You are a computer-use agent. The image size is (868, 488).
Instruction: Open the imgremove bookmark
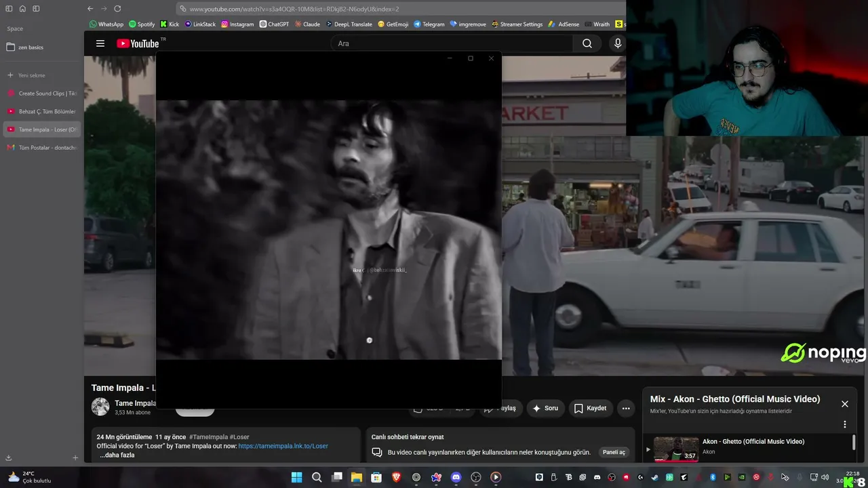tap(468, 24)
